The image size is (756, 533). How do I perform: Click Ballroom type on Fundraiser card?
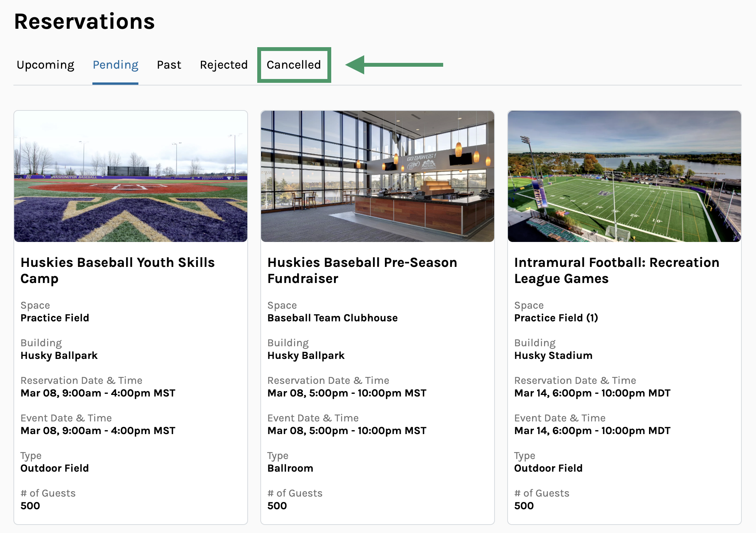click(x=290, y=468)
